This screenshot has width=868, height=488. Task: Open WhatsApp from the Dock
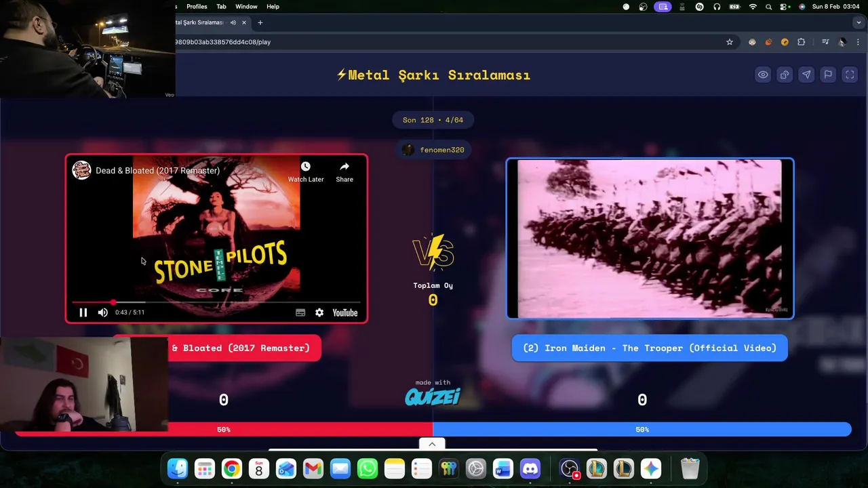(x=368, y=468)
